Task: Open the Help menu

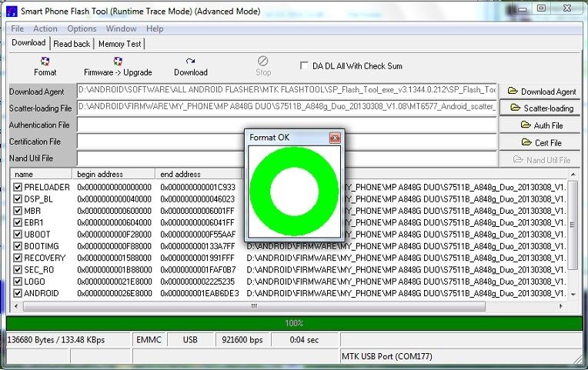Action: [x=155, y=29]
